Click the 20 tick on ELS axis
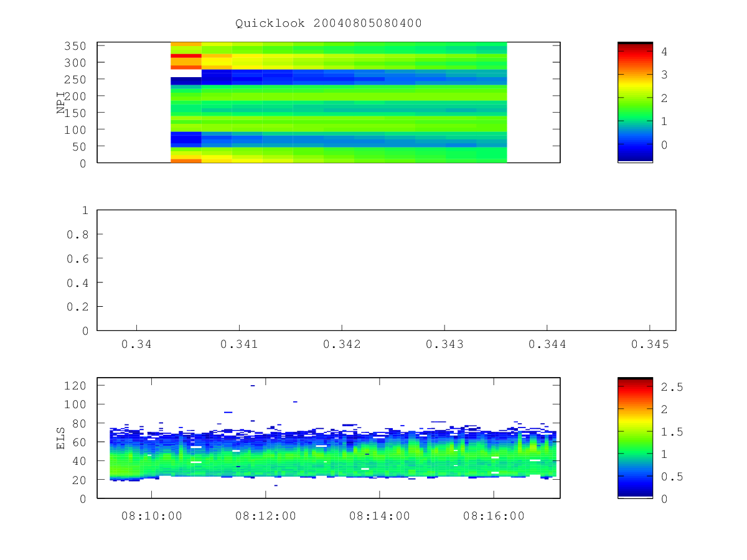Viewport: 747px width, 560px height. pyautogui.click(x=80, y=480)
